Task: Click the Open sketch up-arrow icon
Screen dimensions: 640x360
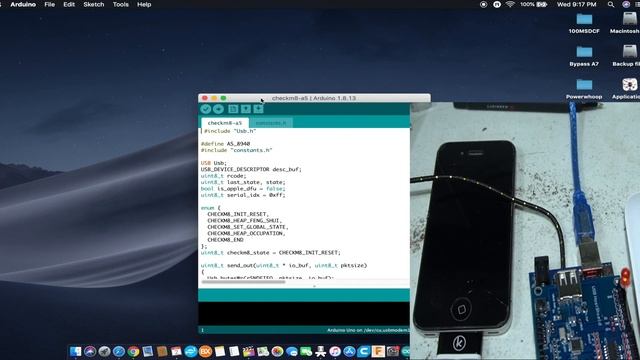Action: pos(245,109)
